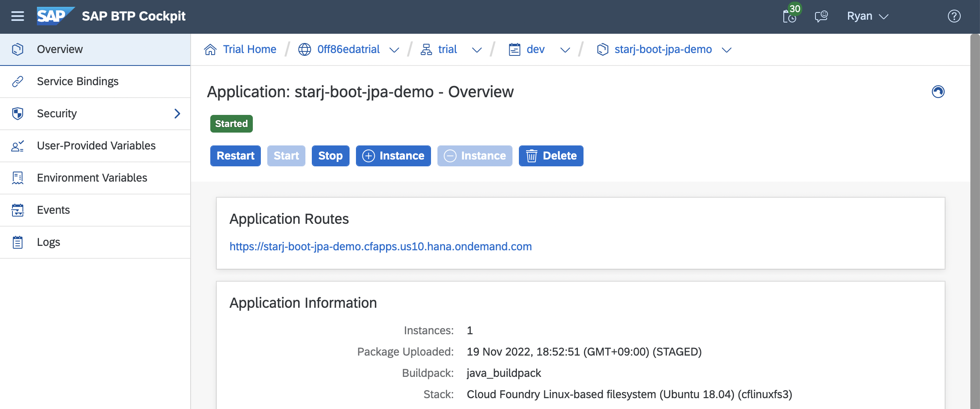Click the Environment Variables document icon
The width and height of the screenshot is (980, 409).
(x=18, y=178)
